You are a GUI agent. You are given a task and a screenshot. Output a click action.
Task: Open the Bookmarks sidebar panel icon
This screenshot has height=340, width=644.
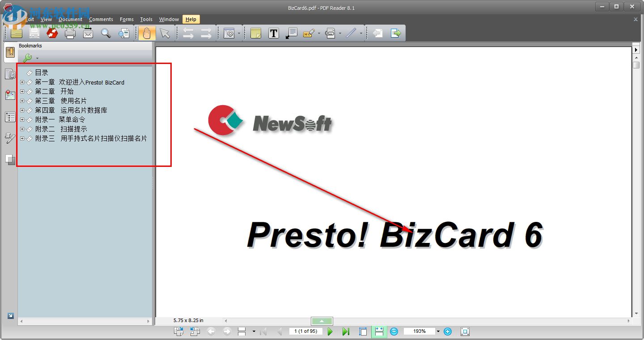10,53
